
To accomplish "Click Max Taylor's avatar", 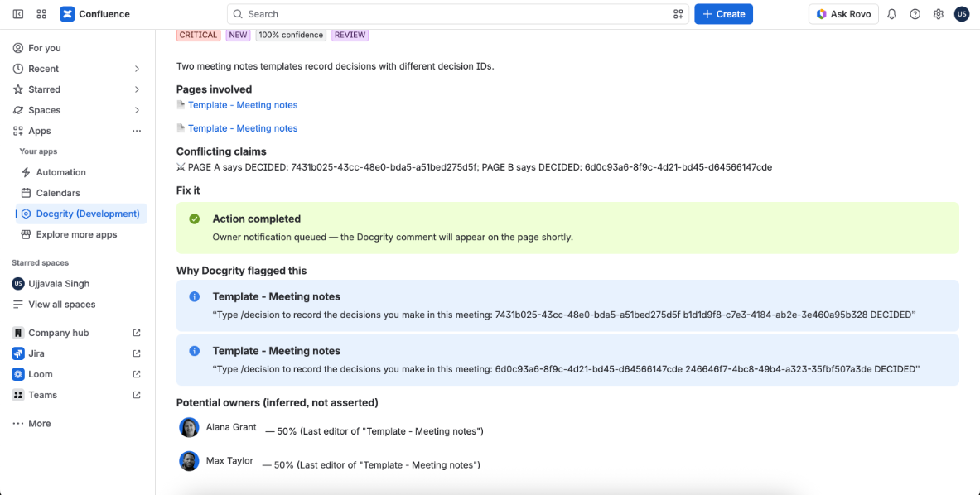I will coord(190,461).
